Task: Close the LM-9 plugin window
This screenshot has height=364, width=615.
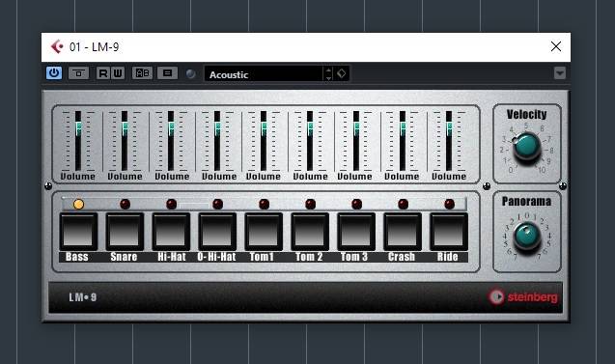Action: (556, 46)
